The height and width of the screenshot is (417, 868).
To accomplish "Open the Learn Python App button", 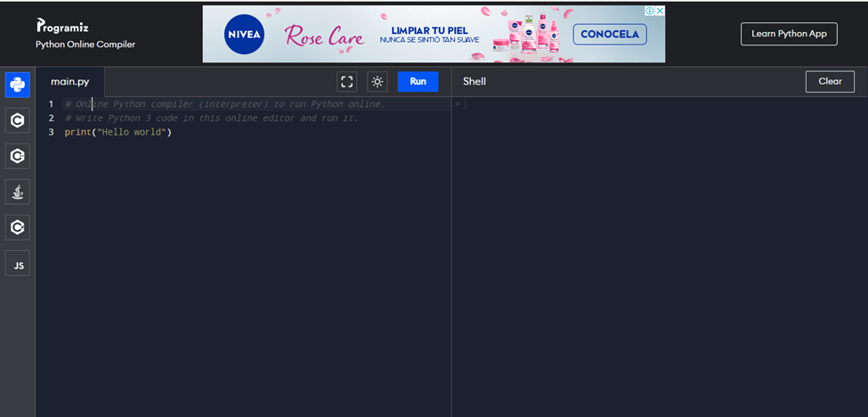I will [788, 34].
